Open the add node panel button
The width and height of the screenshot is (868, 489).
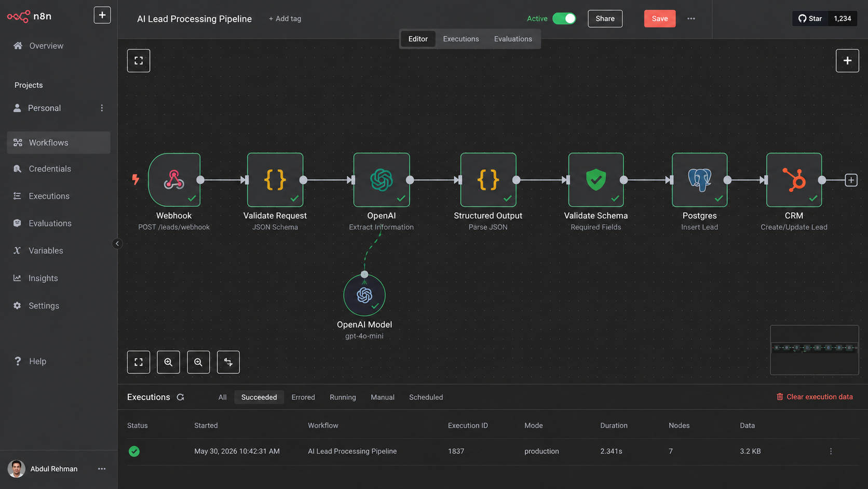pyautogui.click(x=847, y=61)
